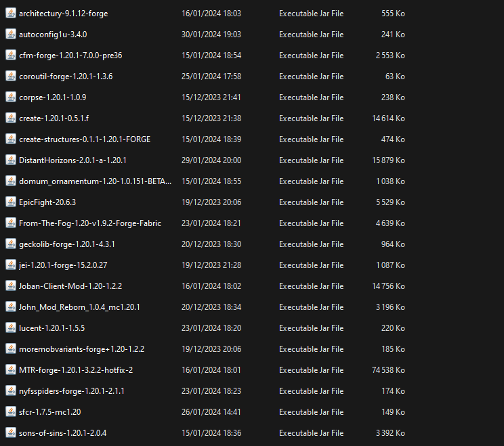
Task: Choose the file name coroutil-forge-1.20.1-1.3.6
Action: 66,76
